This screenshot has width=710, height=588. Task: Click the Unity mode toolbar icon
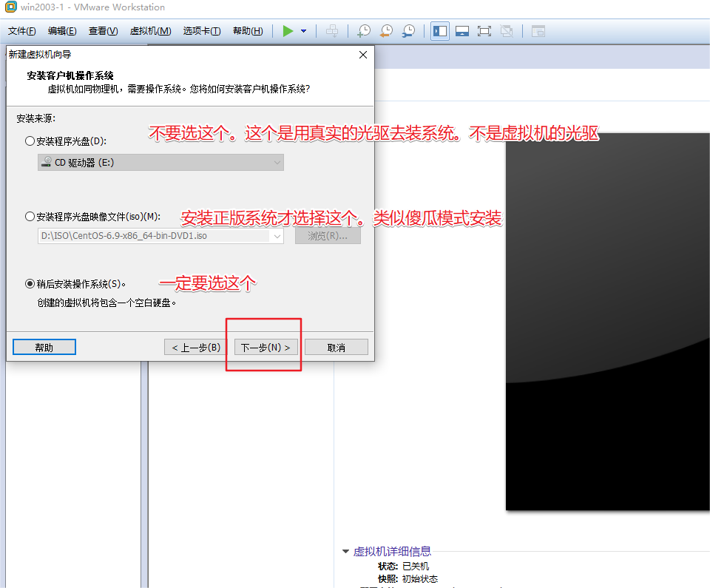coord(506,31)
